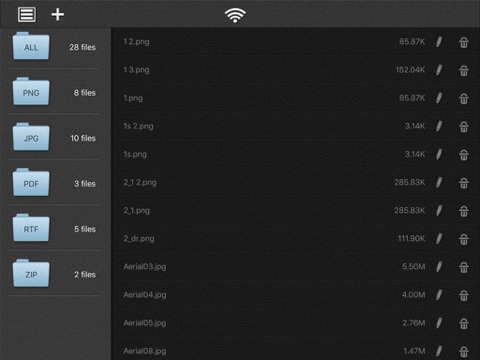This screenshot has width=480, height=360.
Task: Rename 1s 2.png via pencil icon
Action: [439, 126]
